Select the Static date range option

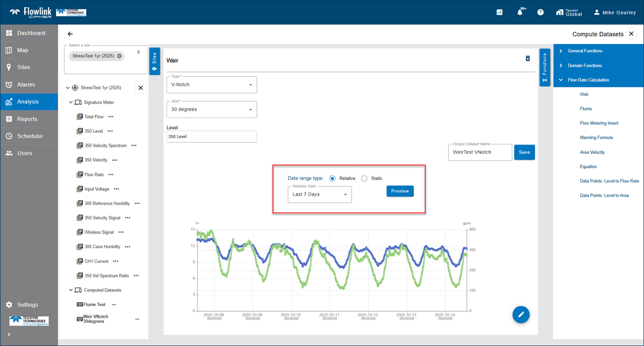tap(364, 178)
